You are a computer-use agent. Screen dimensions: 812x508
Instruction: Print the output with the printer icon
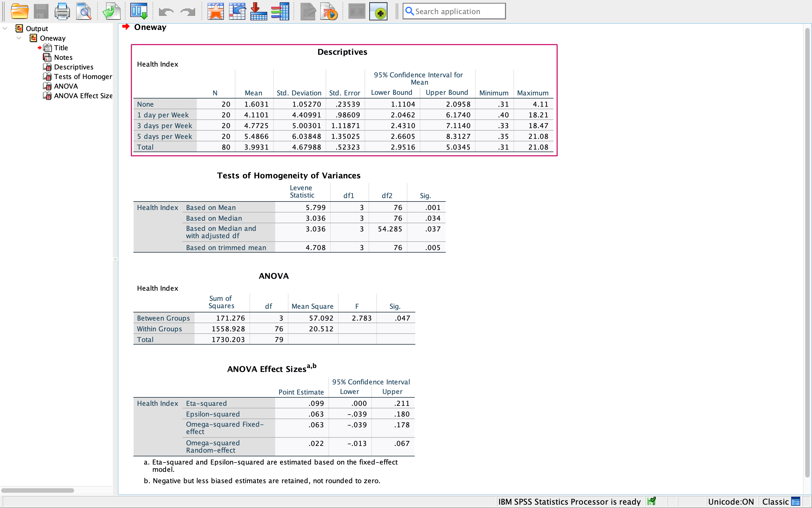[62, 11]
